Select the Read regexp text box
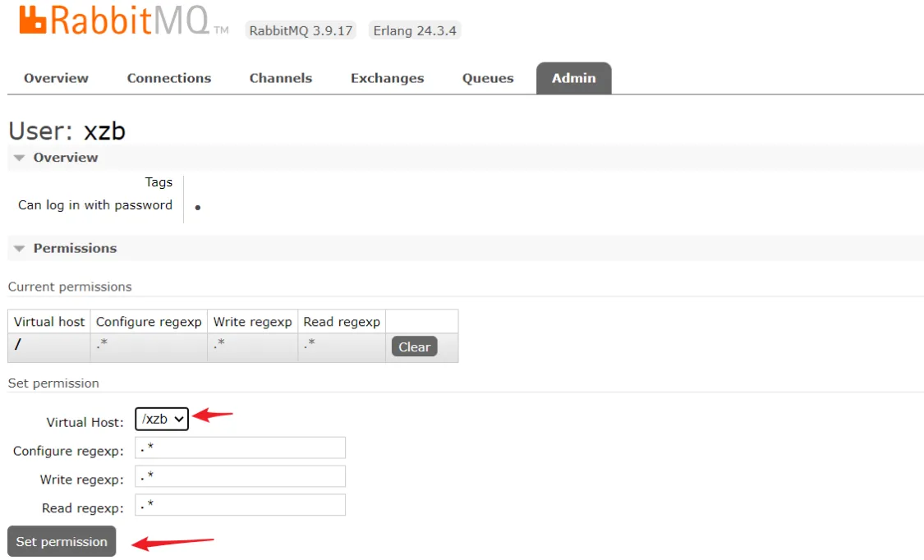This screenshot has height=560, width=924. [240, 505]
